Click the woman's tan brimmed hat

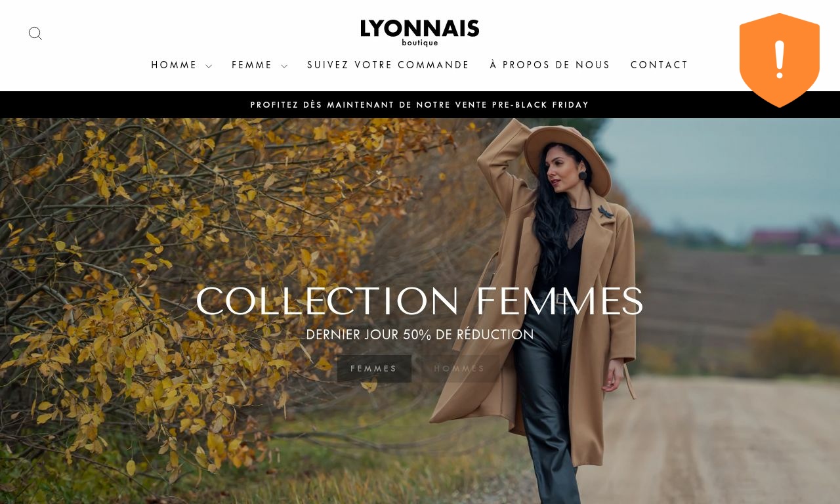[568, 155]
